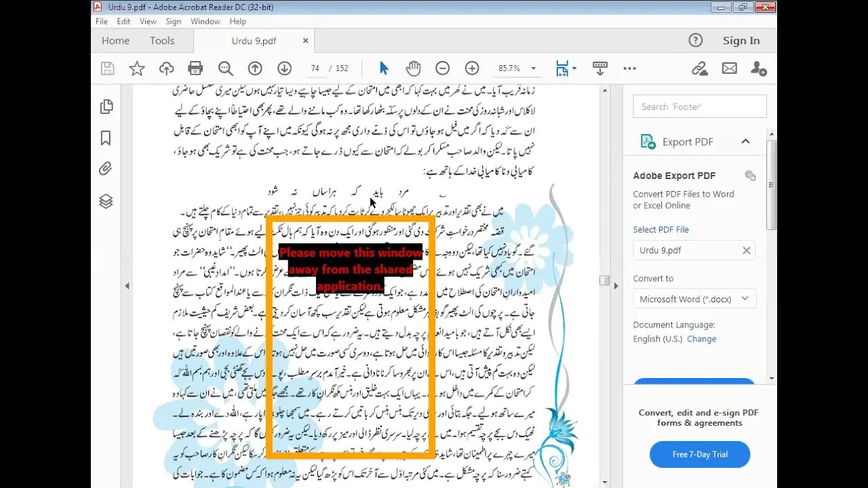Open layers panel icon
The width and height of the screenshot is (868, 488).
click(x=106, y=201)
